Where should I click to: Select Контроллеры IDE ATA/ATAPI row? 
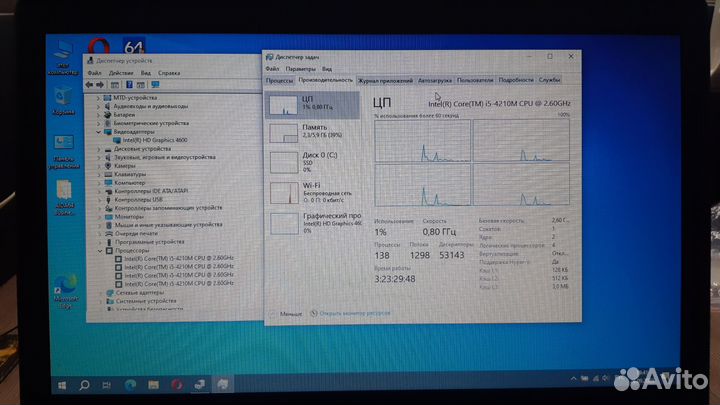coord(151,191)
